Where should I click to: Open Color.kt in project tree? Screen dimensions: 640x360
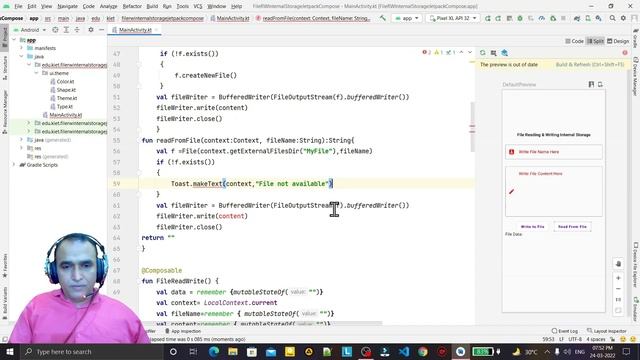pos(62,82)
